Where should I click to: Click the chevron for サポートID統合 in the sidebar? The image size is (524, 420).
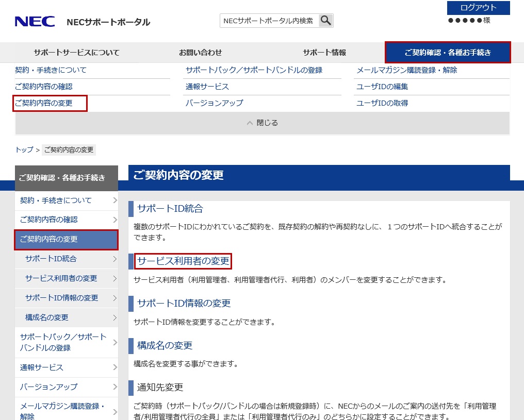tap(114, 259)
